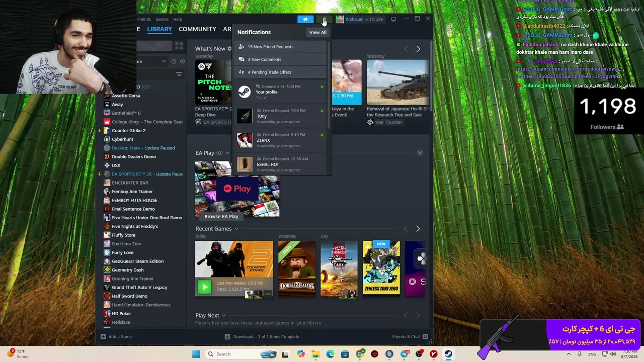Open Microsoft Store taskbar icon
644x362 pixels.
pos(345,354)
